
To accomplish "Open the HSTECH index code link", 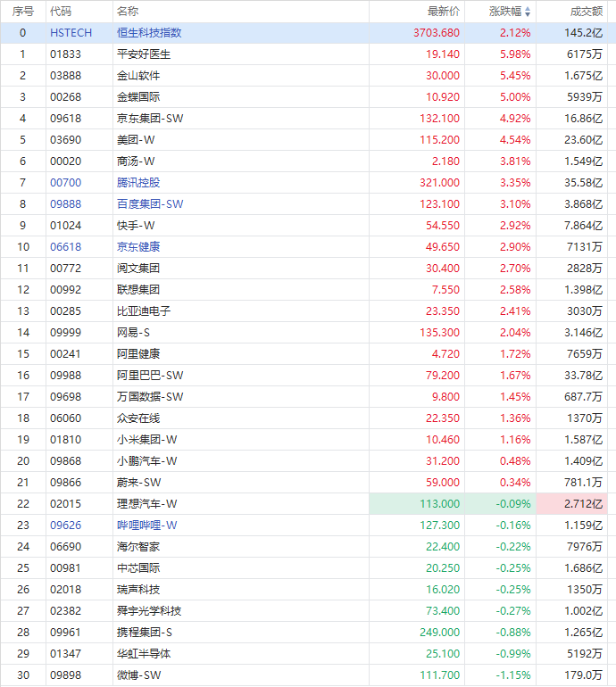I will pos(71,33).
